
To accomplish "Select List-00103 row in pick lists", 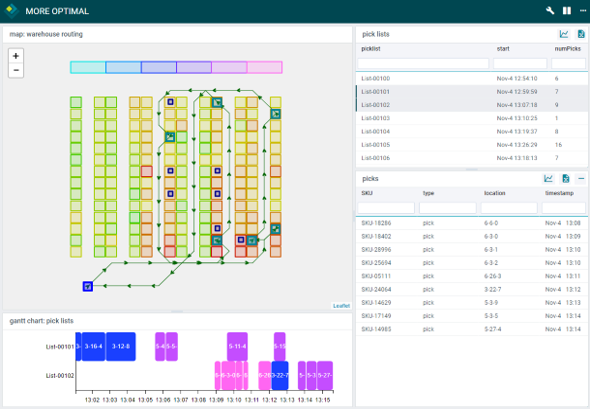I will pyautogui.click(x=471, y=118).
